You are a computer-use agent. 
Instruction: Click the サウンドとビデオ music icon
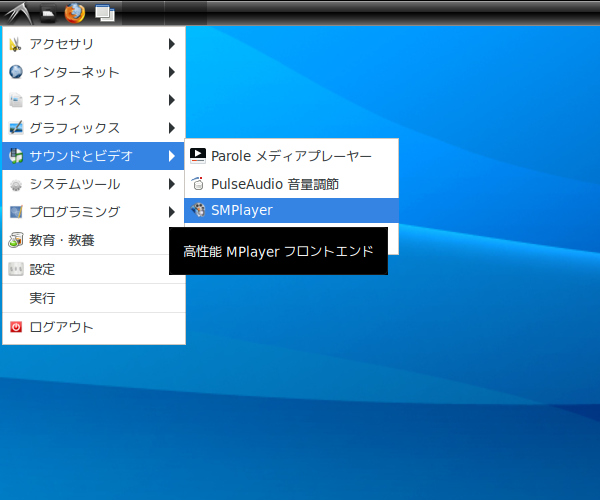16,156
